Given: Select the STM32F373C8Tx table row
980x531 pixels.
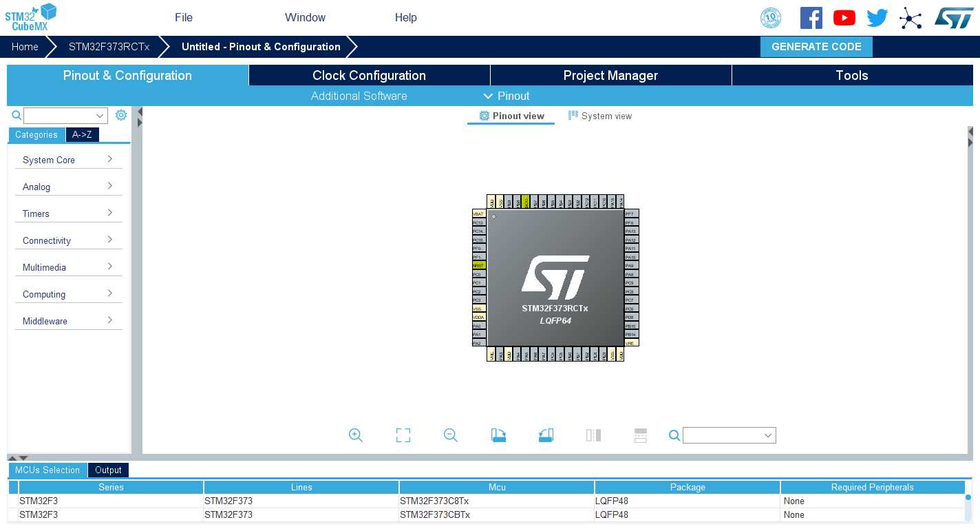Looking at the screenshot, I should coord(487,501).
